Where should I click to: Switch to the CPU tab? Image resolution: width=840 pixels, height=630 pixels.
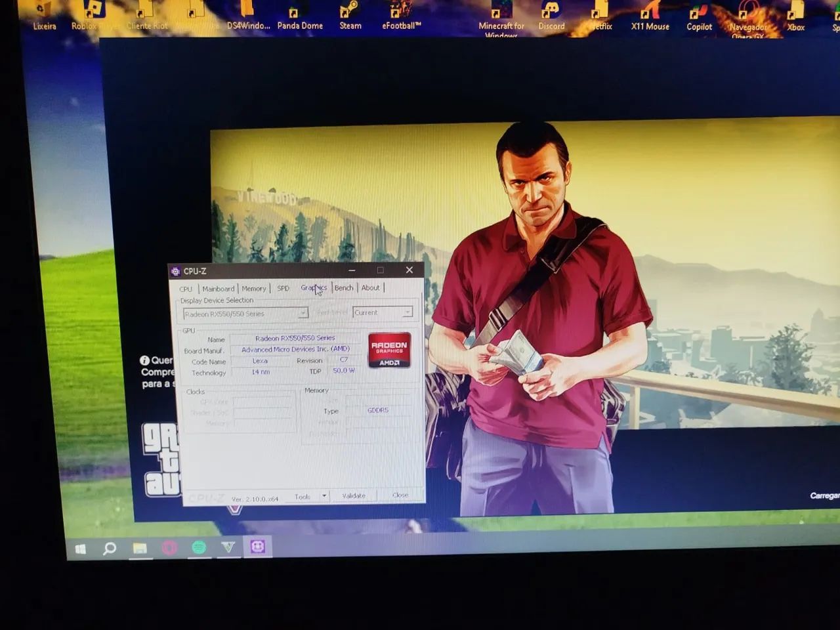(186, 289)
